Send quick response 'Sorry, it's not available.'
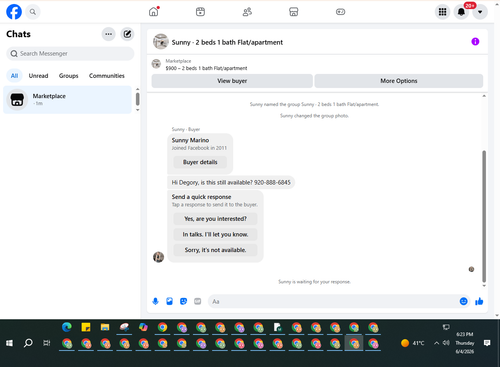500x367 pixels. 215,250
